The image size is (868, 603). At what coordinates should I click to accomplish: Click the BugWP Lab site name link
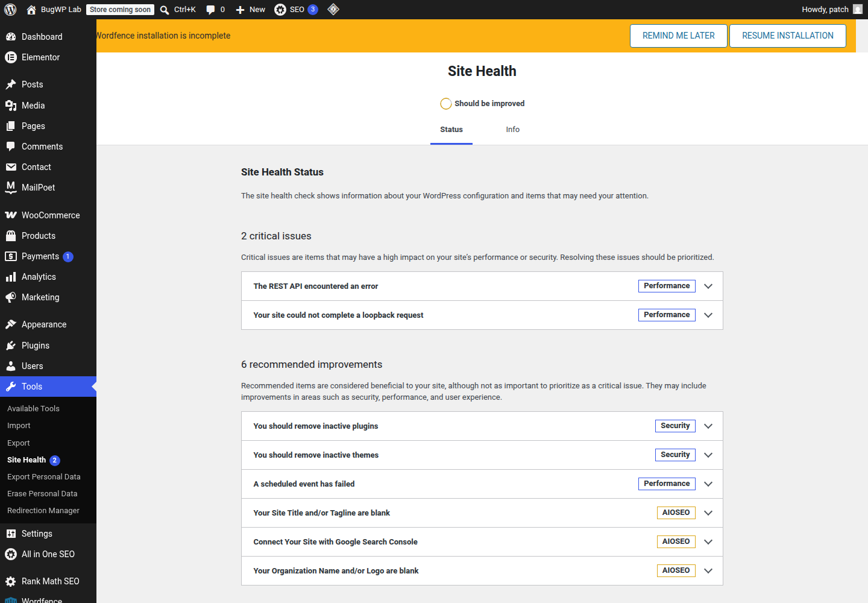(61, 10)
